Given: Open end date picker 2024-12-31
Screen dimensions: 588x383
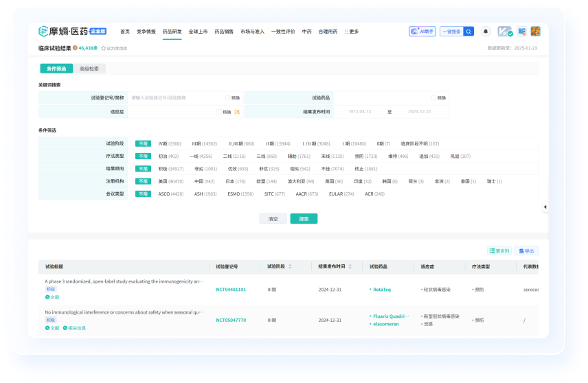Looking at the screenshot, I should [x=419, y=112].
